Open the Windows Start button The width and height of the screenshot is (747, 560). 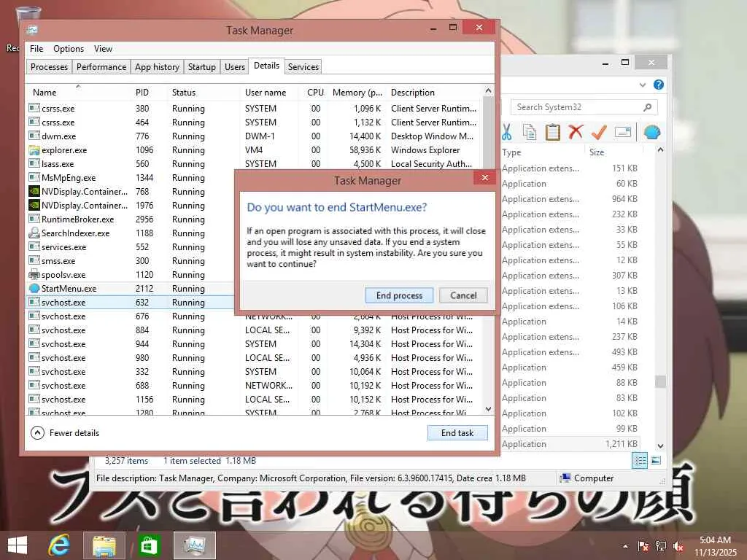pos(18,545)
